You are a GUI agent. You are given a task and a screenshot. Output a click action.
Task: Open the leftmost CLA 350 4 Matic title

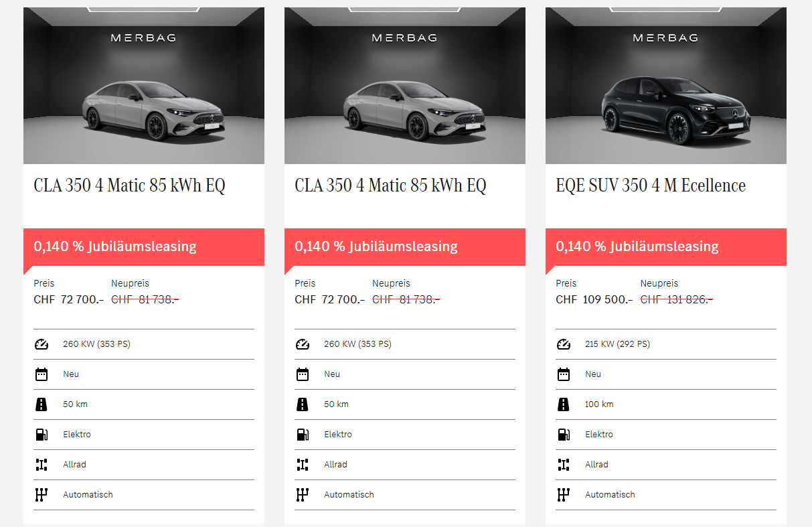pyautogui.click(x=130, y=185)
